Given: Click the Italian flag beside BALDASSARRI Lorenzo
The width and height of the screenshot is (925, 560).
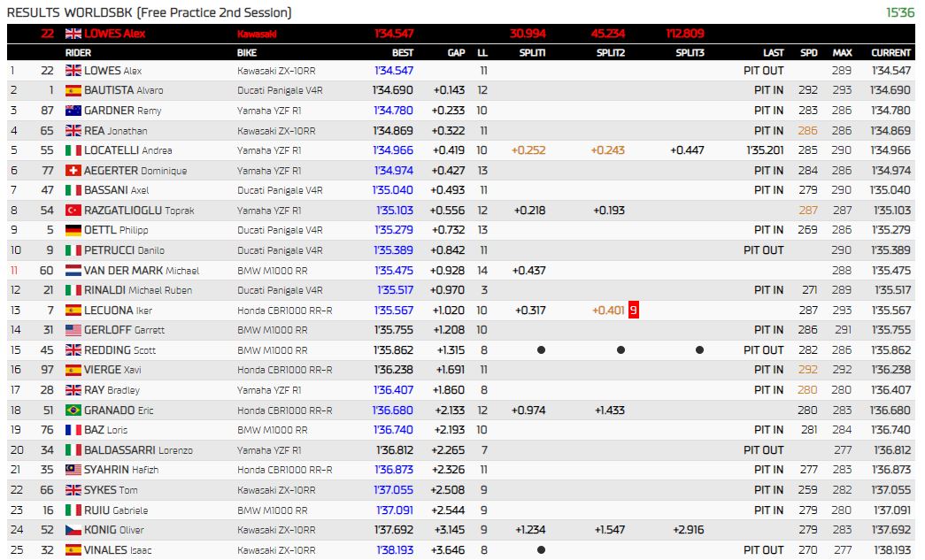Looking at the screenshot, I should coord(73,449).
